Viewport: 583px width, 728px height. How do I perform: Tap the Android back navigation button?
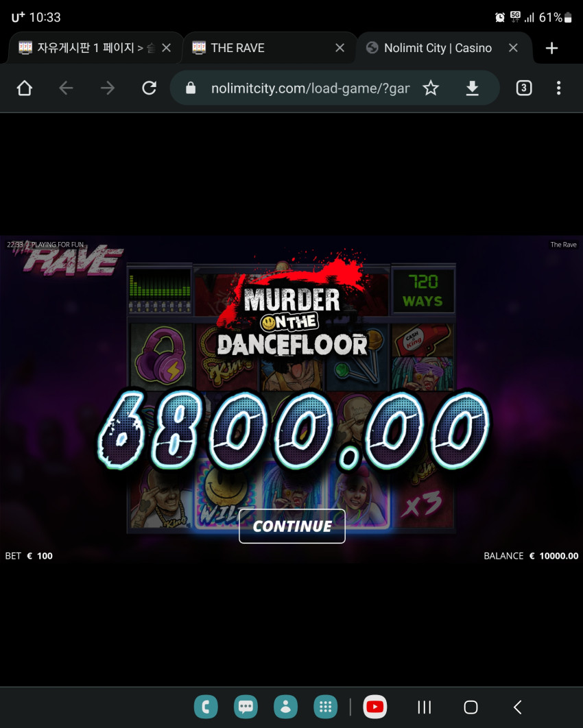518,707
